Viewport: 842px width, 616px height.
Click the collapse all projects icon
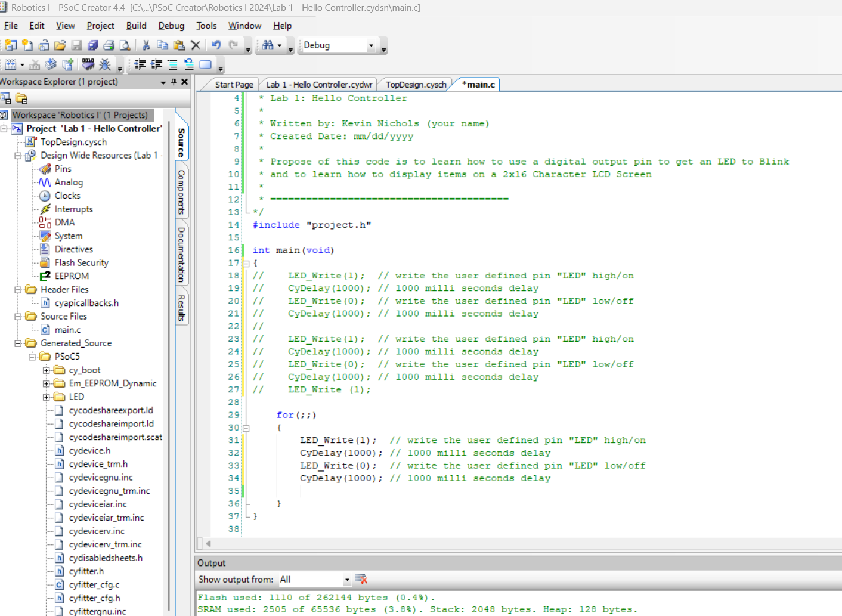point(6,98)
